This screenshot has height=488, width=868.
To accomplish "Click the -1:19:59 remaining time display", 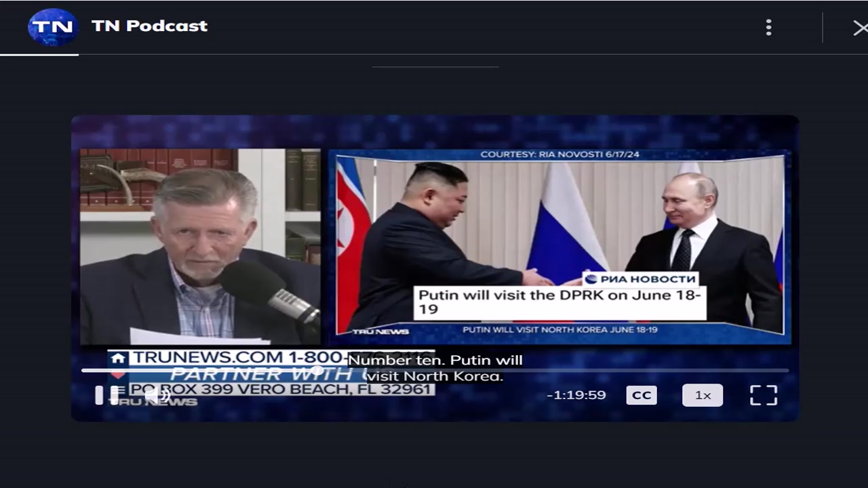I will [576, 395].
